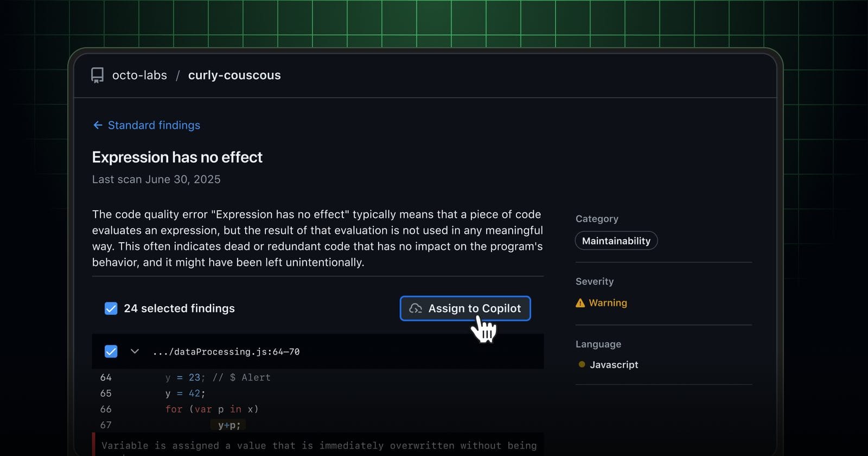Click highlighted y+p expression on line 67

(229, 425)
